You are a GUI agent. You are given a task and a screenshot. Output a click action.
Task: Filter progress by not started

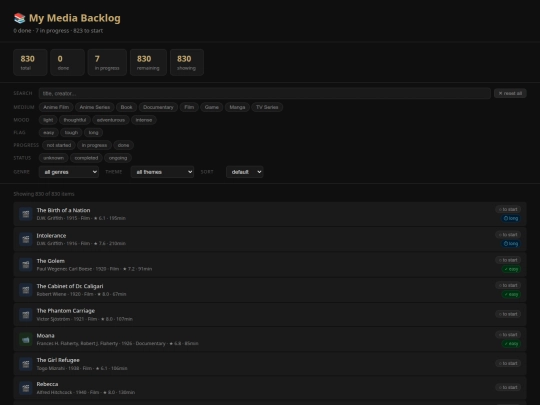[x=59, y=145]
